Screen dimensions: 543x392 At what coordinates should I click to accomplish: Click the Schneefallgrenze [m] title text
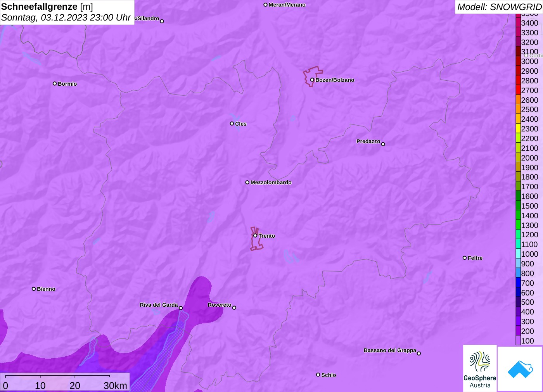coord(47,7)
